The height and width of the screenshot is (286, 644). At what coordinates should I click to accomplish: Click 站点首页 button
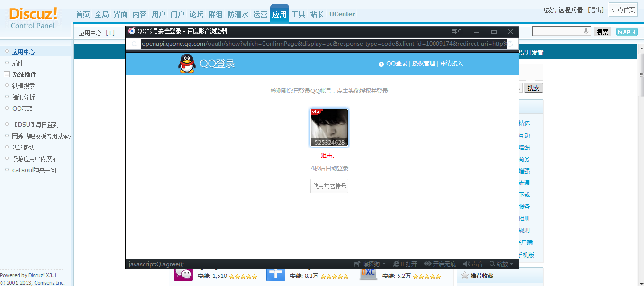click(623, 10)
